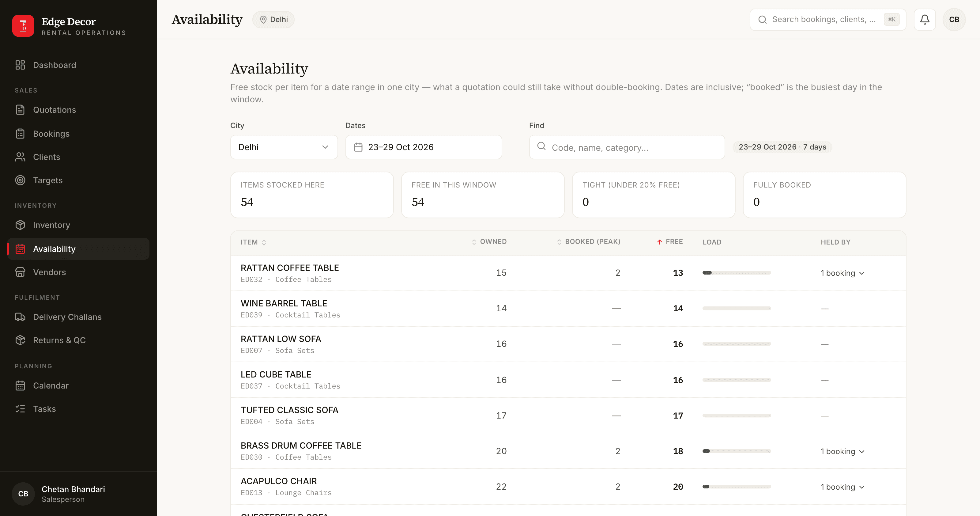Open Tasks in Planning section

[78, 409]
